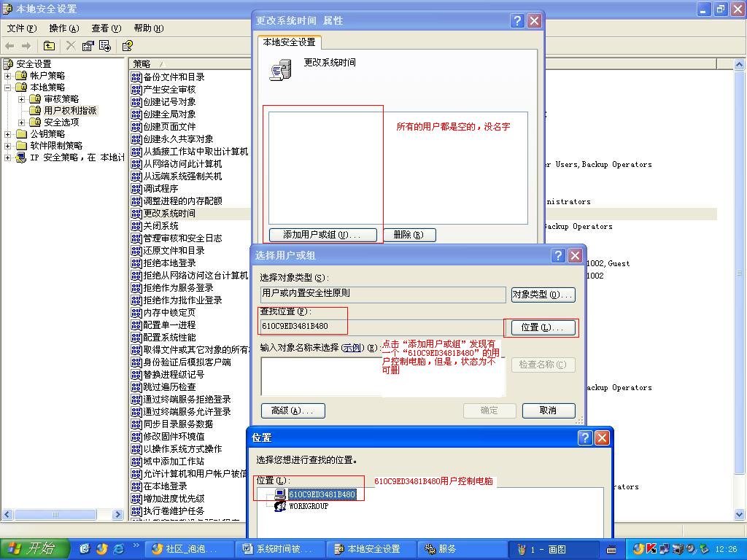This screenshot has height=560, width=747.
Task: Click the Help toolbar icon
Action: point(128,46)
